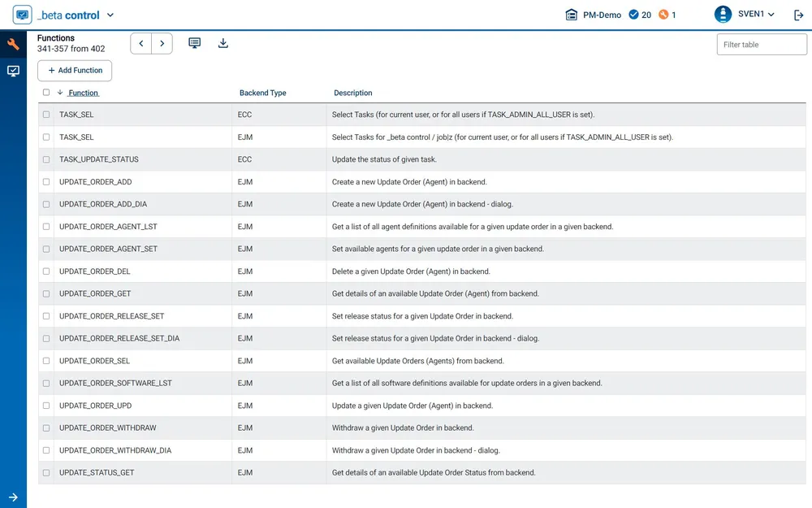Viewport: 812px width, 508px height.
Task: Check the select-all checkbox in table header
Action: pos(46,93)
